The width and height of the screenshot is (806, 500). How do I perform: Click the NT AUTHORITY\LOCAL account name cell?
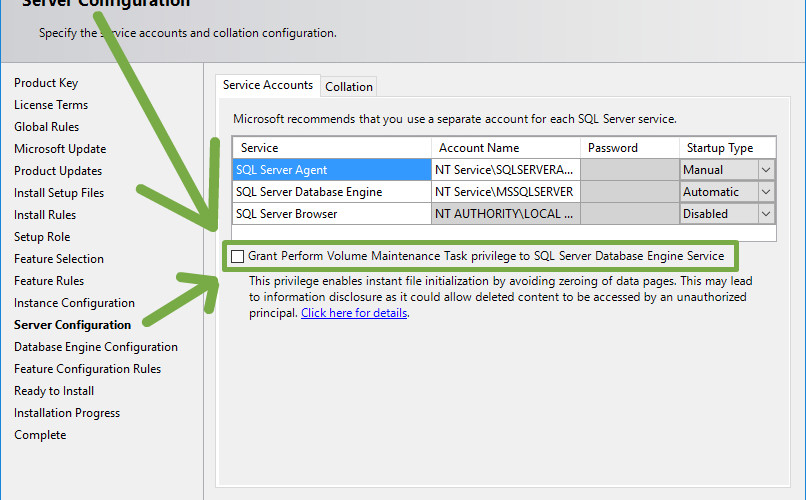pos(506,214)
